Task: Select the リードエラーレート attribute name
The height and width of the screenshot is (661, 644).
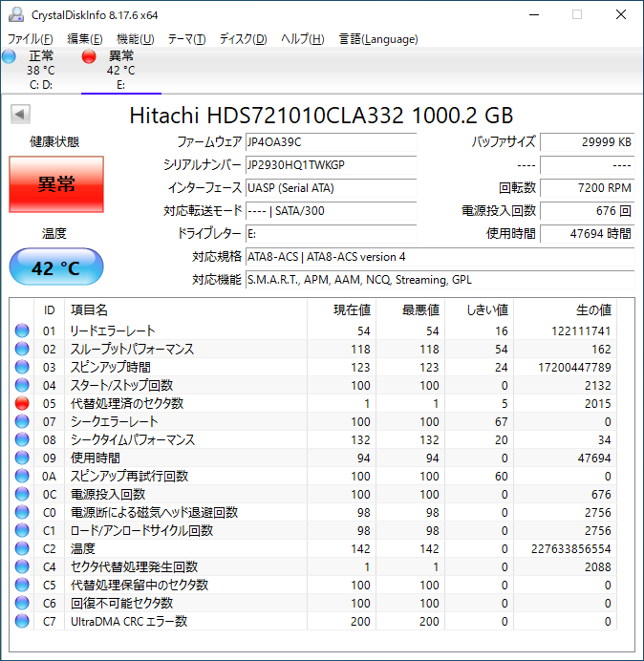Action: pyautogui.click(x=113, y=330)
